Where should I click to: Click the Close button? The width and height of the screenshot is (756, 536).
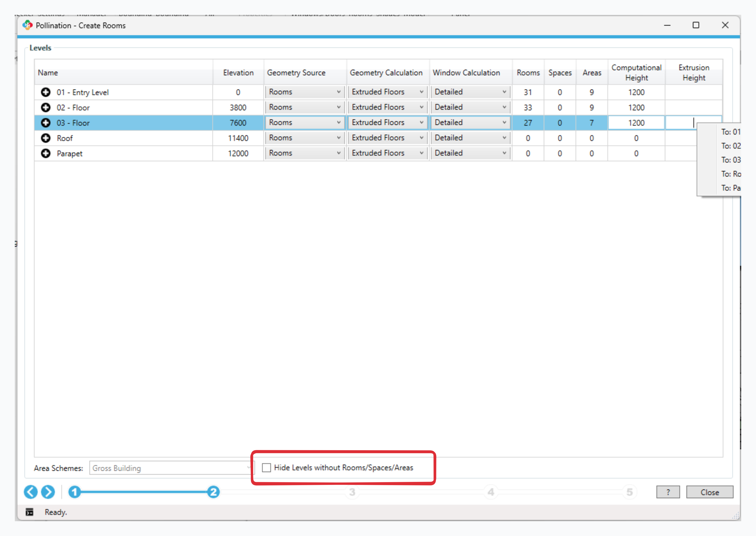(x=710, y=492)
